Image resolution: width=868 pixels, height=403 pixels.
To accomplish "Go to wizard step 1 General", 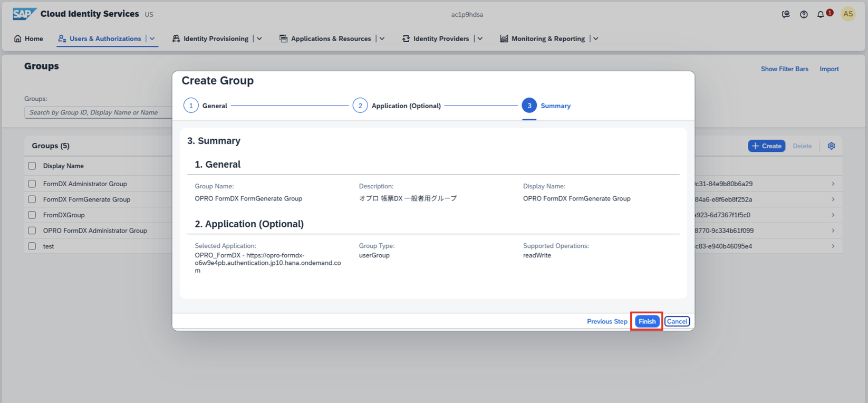I will point(191,105).
